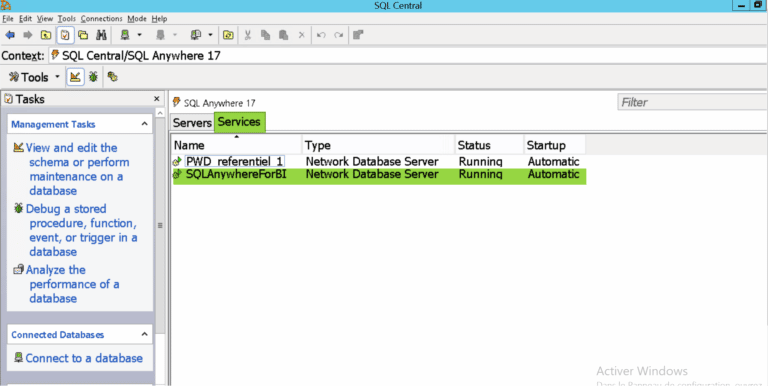Go back with the blue left arrow

tap(10, 35)
